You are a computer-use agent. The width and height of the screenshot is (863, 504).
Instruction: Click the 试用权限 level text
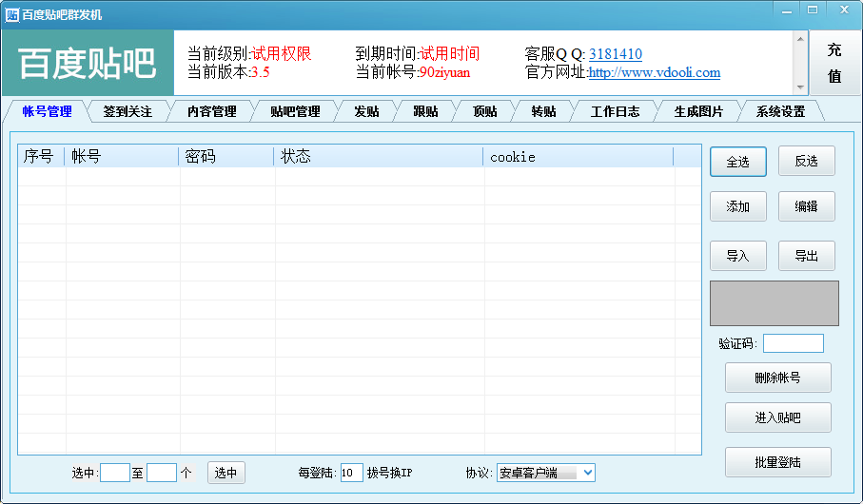(x=282, y=54)
